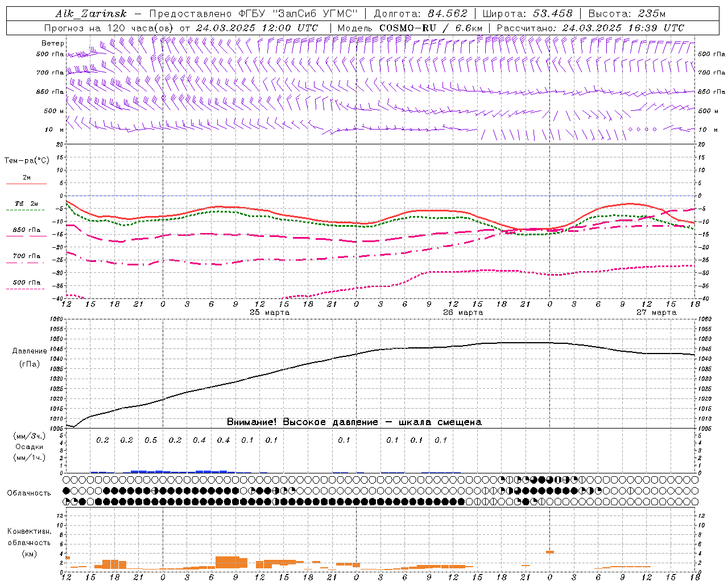Click the 500 гПа dotted legend line sample
Image resolution: width=728 pixels, height=582 pixels.
click(x=26, y=289)
